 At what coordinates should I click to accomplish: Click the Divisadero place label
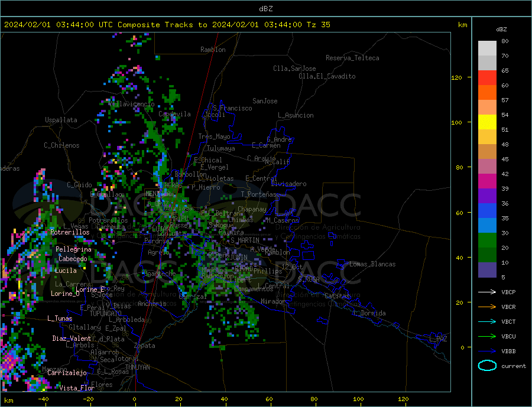pyautogui.click(x=288, y=184)
